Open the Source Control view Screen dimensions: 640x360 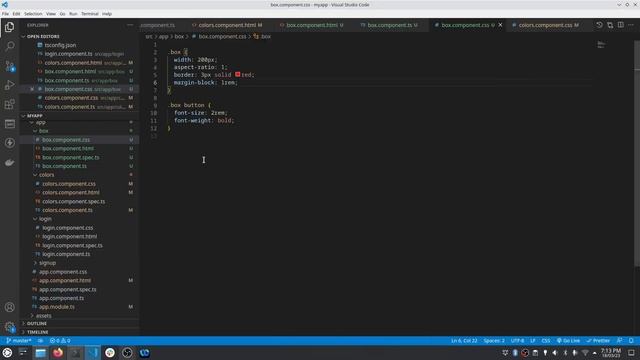click(x=9, y=65)
